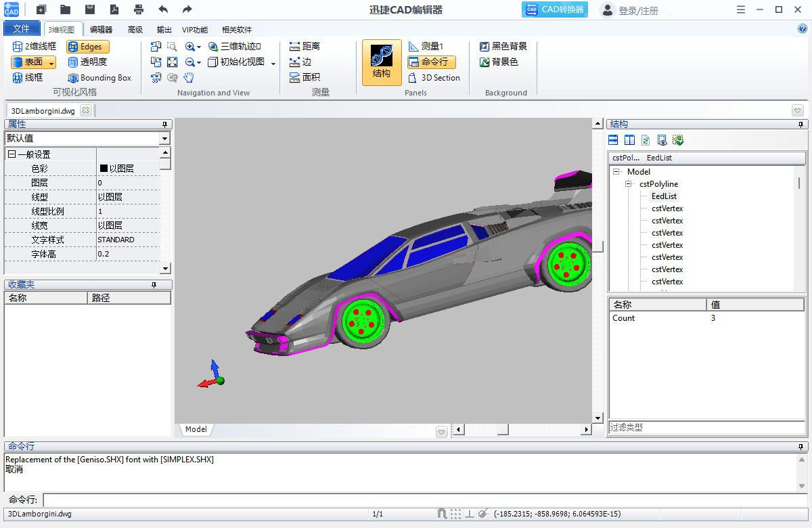
Task: Open the zoom-in dropdown arrow
Action: (x=199, y=47)
